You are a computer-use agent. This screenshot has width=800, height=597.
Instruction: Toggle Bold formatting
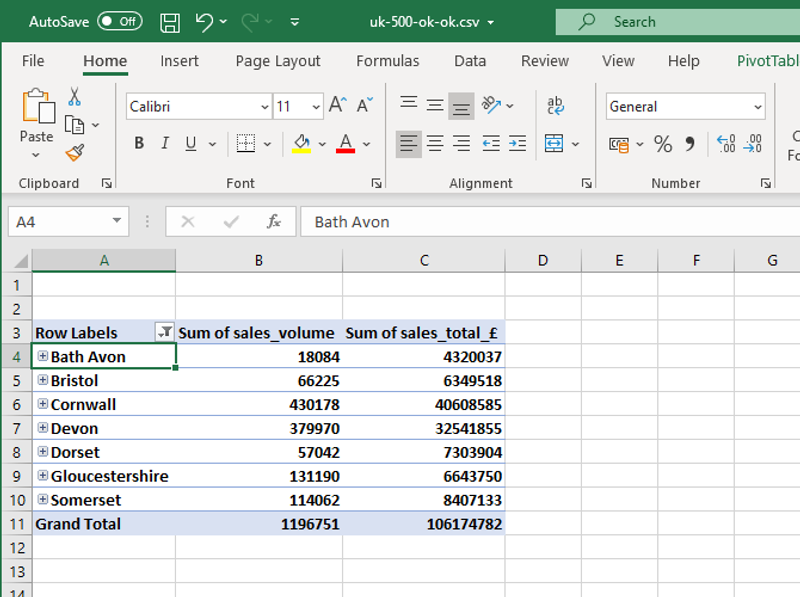pyautogui.click(x=139, y=144)
